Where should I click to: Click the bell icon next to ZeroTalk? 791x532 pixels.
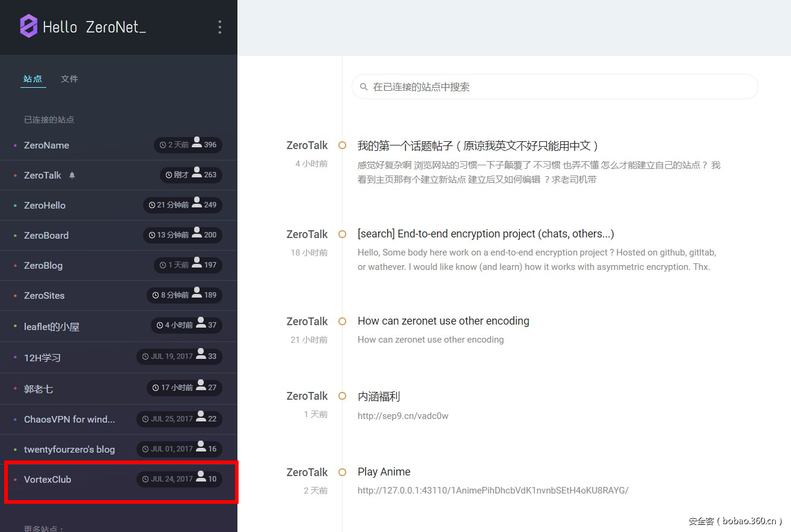tap(72, 176)
